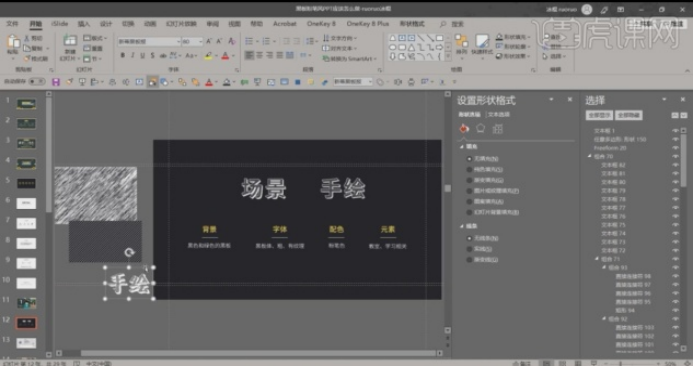Switch to the iSlide tab
The width and height of the screenshot is (693, 367).
pyautogui.click(x=60, y=24)
